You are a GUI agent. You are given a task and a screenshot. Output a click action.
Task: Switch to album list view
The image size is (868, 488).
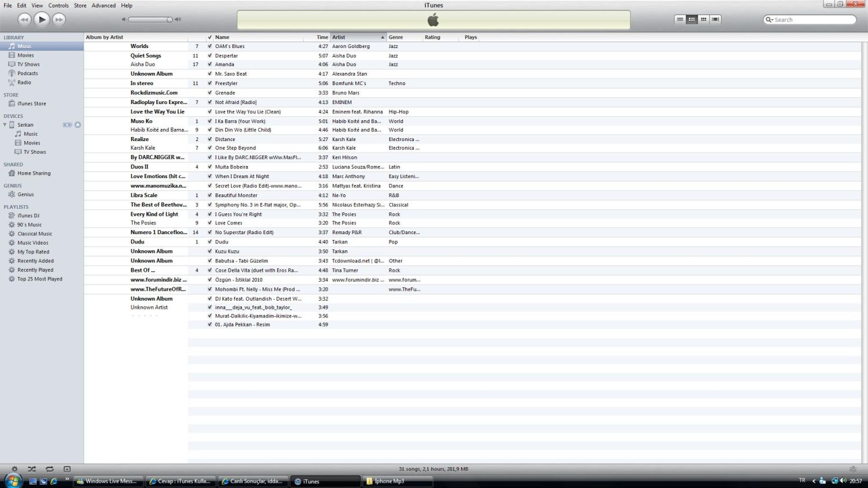coord(692,19)
